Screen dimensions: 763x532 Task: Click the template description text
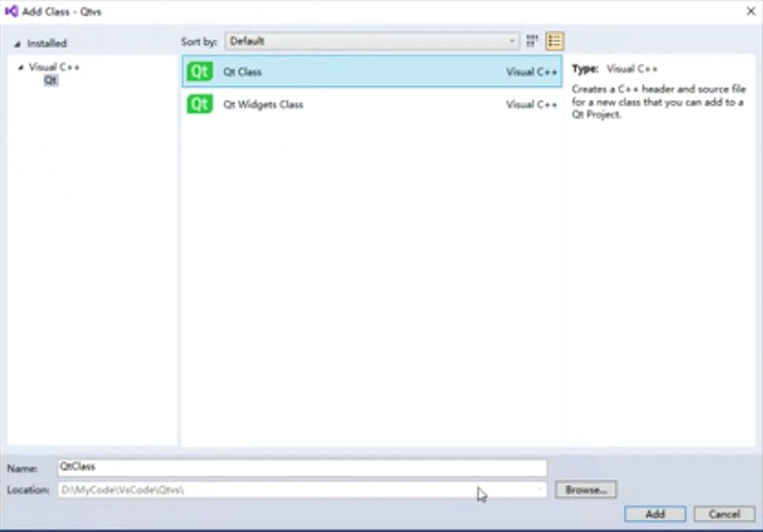[658, 102]
